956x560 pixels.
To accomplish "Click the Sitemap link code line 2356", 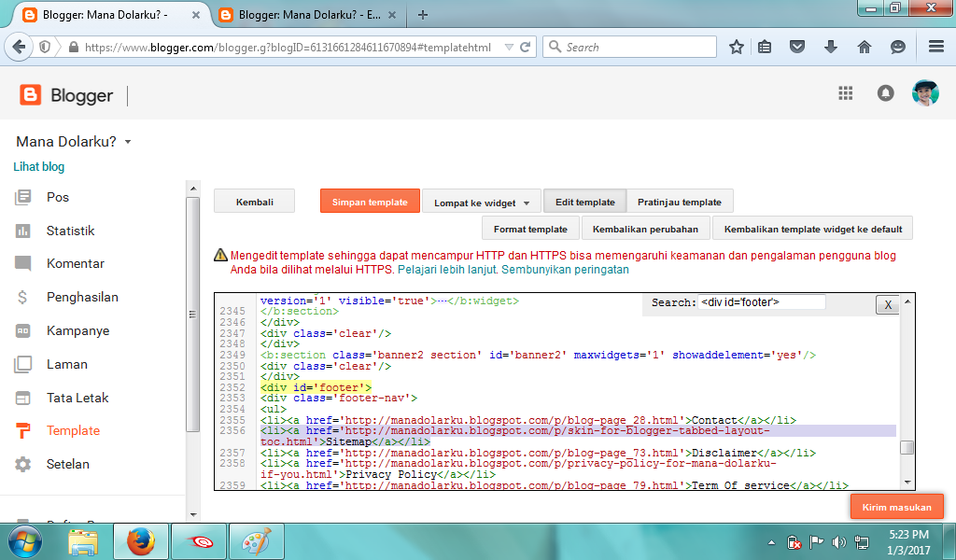I will 578,436.
